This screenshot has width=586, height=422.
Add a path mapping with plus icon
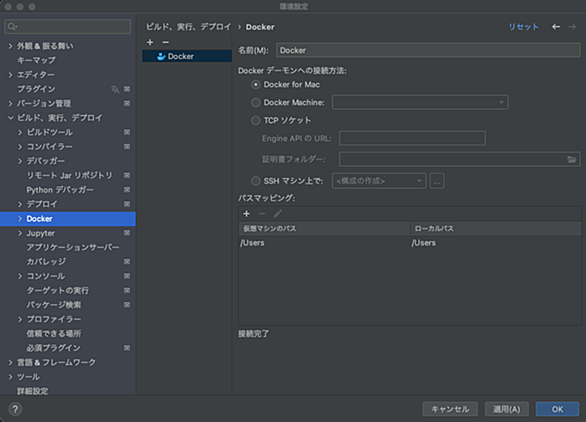pos(246,213)
